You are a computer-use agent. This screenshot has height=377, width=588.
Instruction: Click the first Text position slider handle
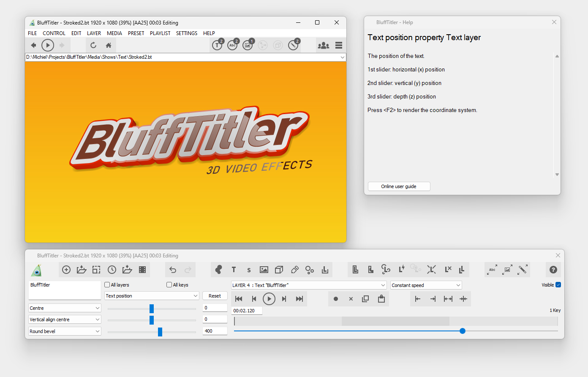[x=152, y=309]
